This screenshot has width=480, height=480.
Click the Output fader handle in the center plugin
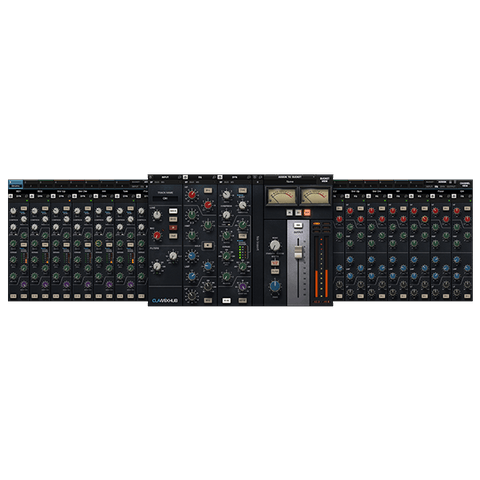coord(298,252)
